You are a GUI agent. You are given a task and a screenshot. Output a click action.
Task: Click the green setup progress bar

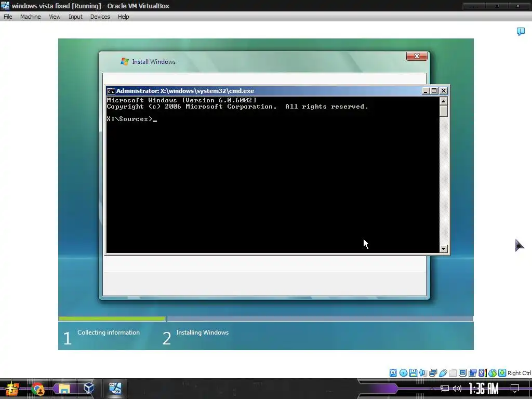pyautogui.click(x=112, y=318)
